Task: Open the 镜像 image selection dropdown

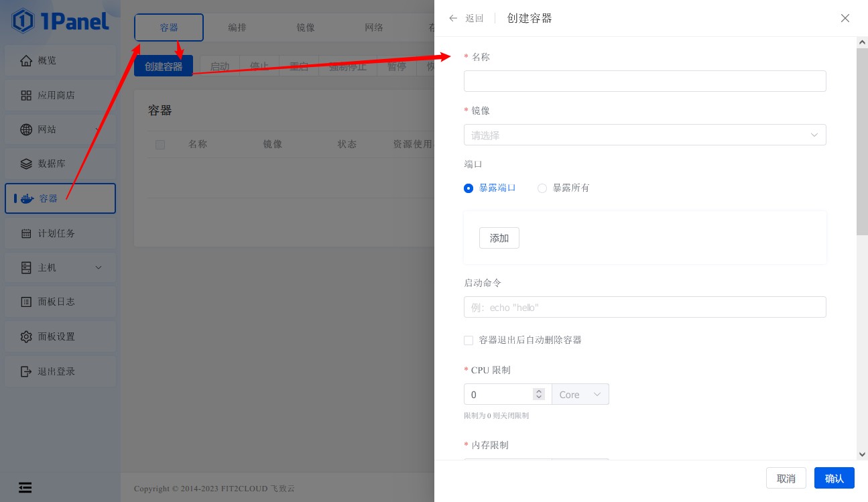Action: [644, 135]
